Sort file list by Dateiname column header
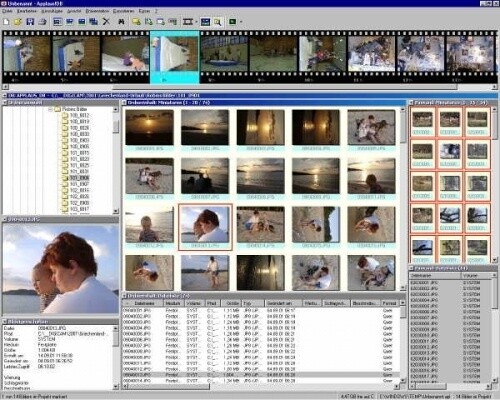 144,303
